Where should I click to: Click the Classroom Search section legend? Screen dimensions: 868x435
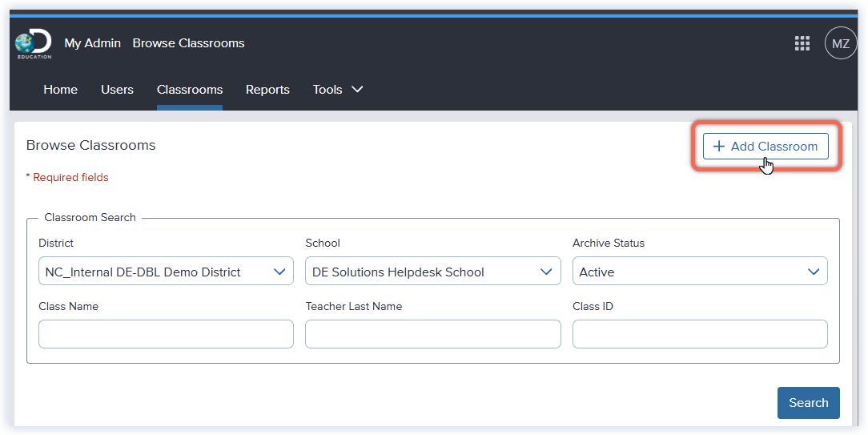90,217
